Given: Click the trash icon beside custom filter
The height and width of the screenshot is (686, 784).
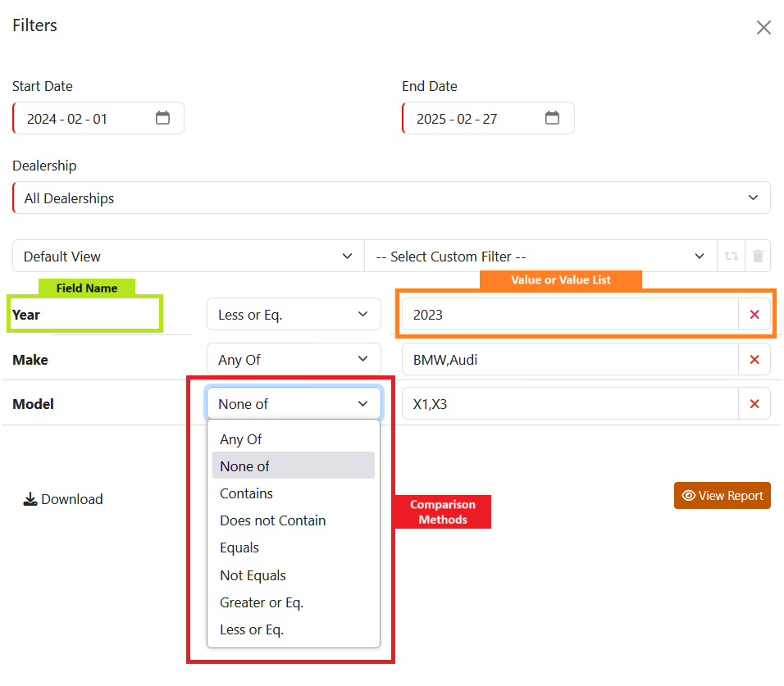Looking at the screenshot, I should point(758,257).
